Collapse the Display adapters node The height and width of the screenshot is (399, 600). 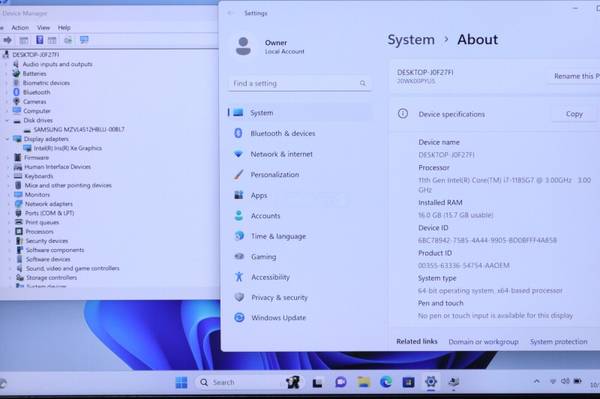pos(7,139)
